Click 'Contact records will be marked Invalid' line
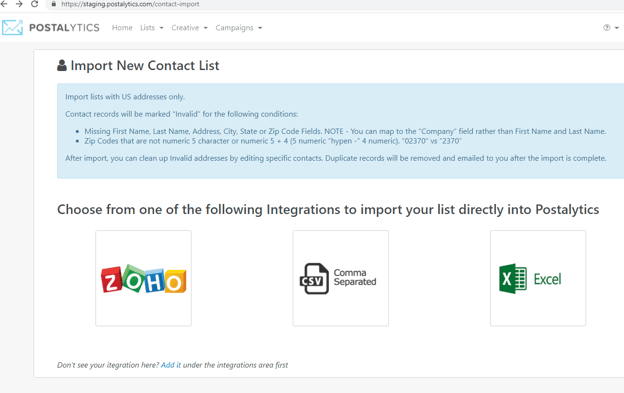 [181, 114]
